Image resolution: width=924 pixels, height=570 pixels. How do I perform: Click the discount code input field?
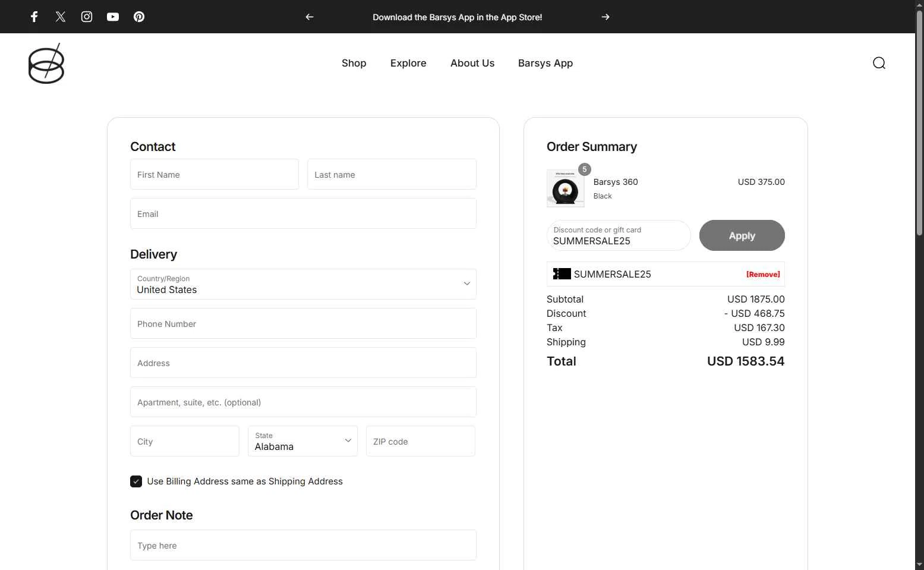[x=619, y=235]
